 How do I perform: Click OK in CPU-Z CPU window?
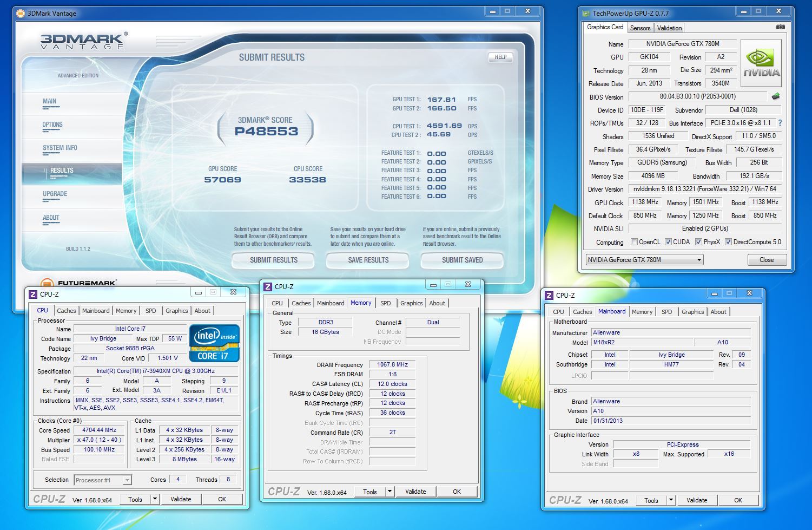click(x=222, y=499)
